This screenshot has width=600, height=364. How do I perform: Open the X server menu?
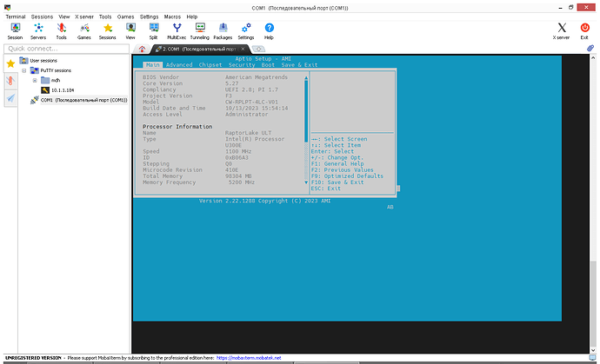point(84,17)
